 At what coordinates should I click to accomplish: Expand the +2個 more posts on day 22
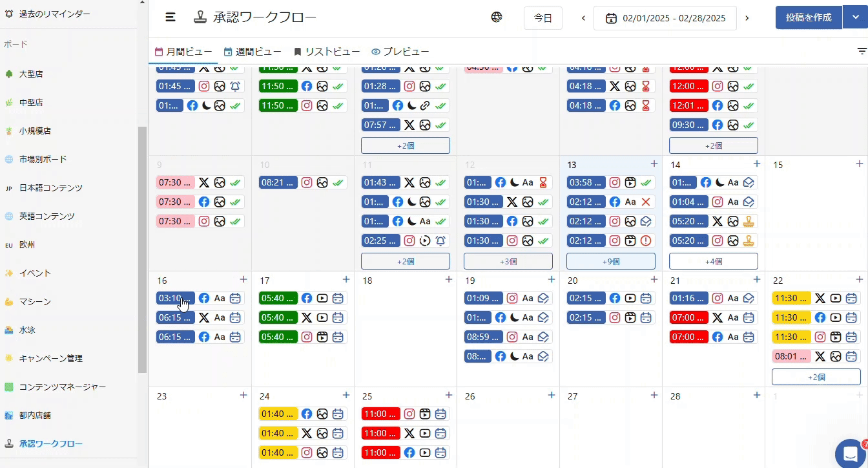click(x=816, y=377)
